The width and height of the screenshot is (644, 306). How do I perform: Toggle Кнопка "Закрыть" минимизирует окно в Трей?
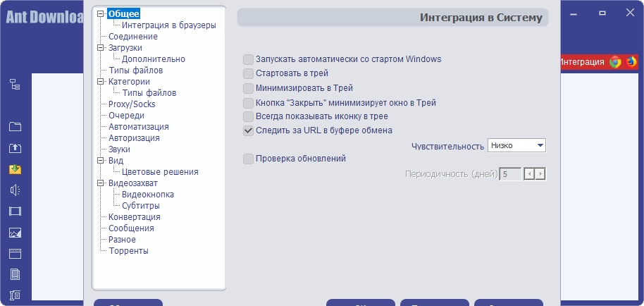click(x=248, y=103)
